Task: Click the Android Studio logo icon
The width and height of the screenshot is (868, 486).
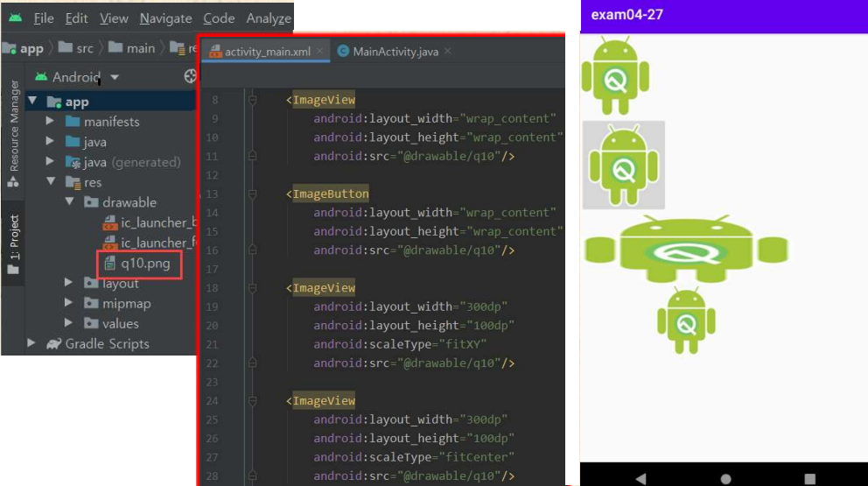Action: click(x=16, y=18)
